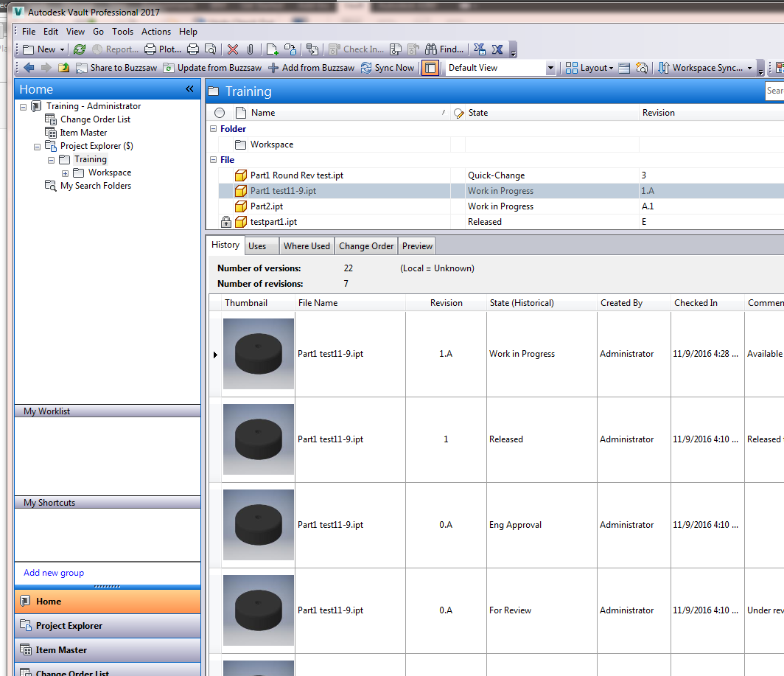
Task: Click the print Preview magnifier icon
Action: [210, 49]
